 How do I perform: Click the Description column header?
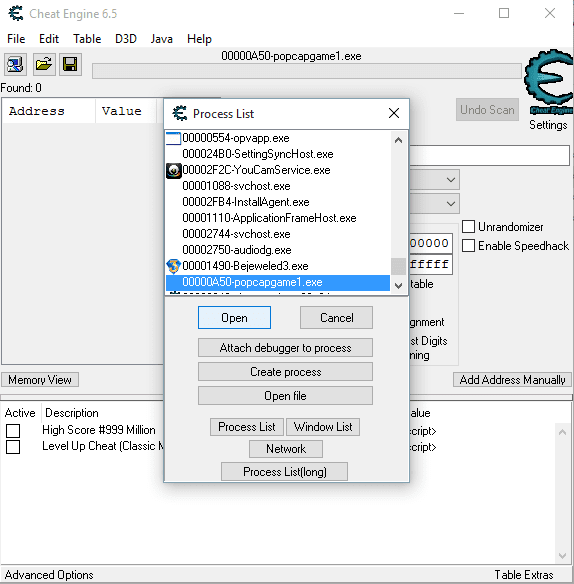[x=72, y=413]
